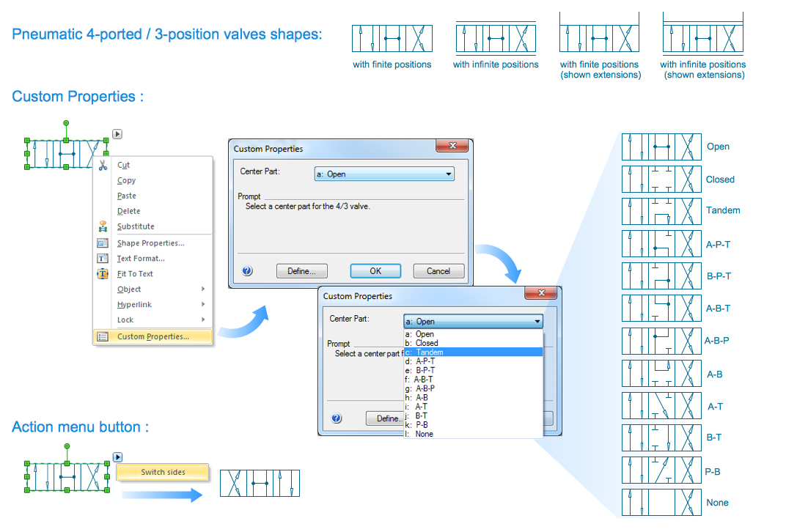Close the second Custom Properties dialog

point(541,293)
